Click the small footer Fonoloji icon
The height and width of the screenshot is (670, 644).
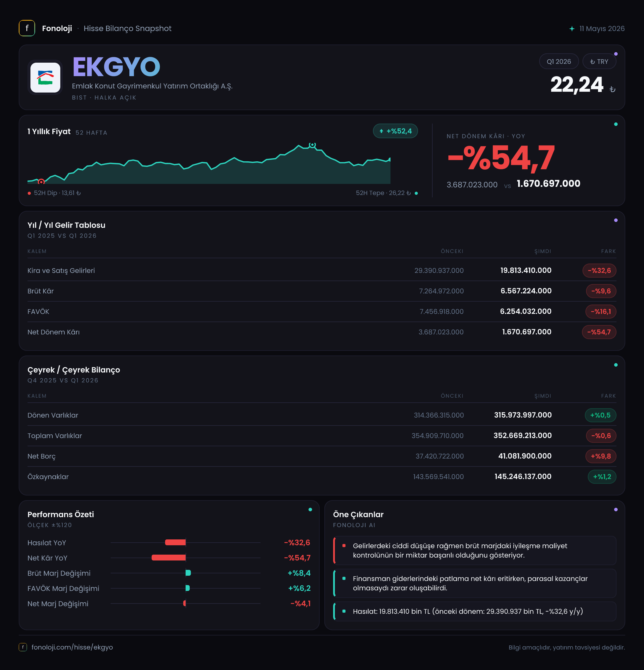coord(23,647)
